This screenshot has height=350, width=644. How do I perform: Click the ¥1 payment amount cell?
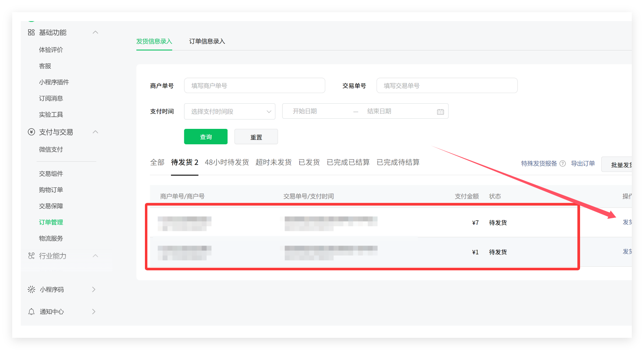click(475, 252)
